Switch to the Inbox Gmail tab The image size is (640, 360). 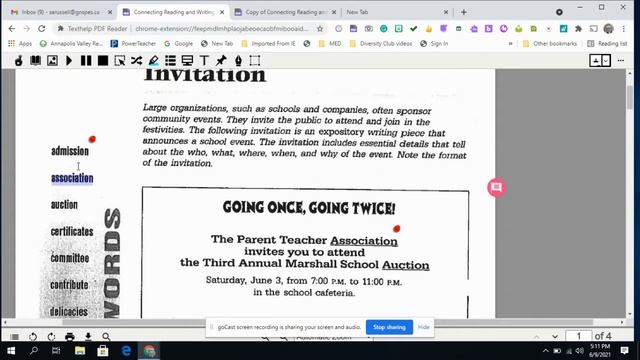pos(61,12)
